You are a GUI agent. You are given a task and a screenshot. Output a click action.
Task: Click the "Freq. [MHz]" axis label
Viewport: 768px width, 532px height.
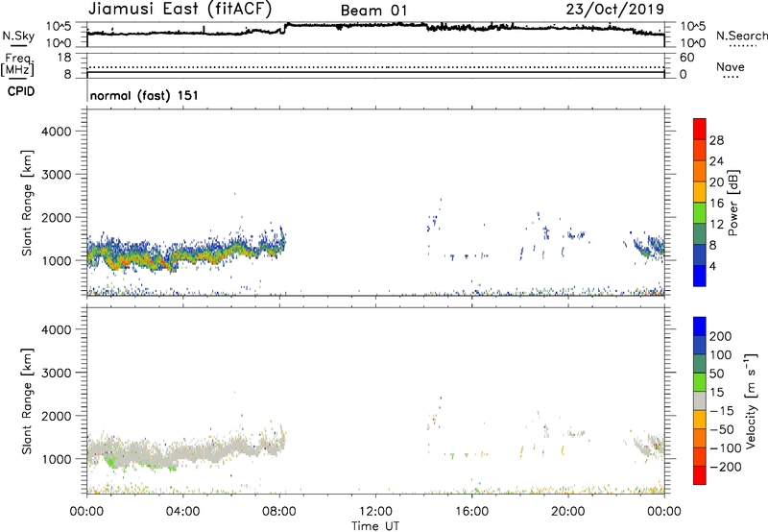coord(17,64)
